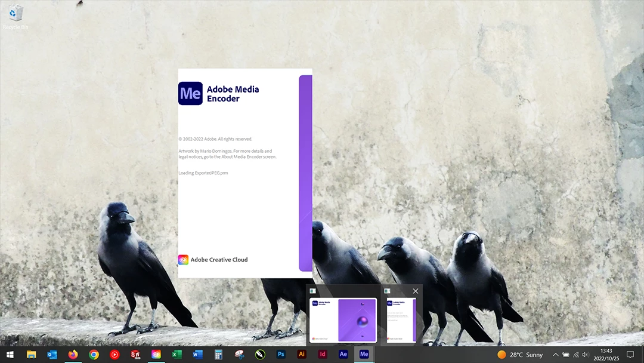Launch File Explorer from the taskbar
The image size is (644, 363).
(31, 355)
